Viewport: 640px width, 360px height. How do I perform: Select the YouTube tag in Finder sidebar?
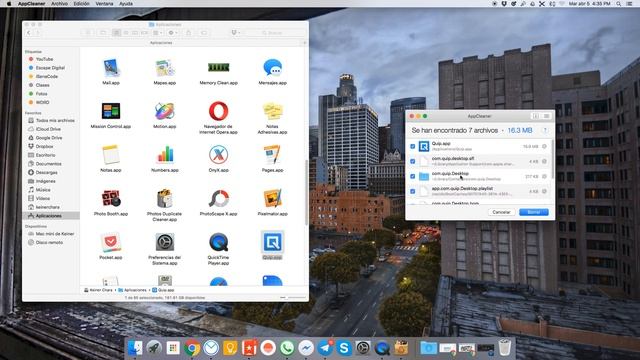(43, 59)
